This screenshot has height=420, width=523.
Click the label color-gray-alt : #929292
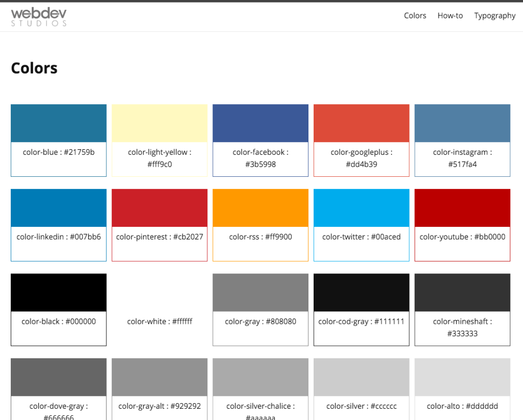(x=159, y=406)
